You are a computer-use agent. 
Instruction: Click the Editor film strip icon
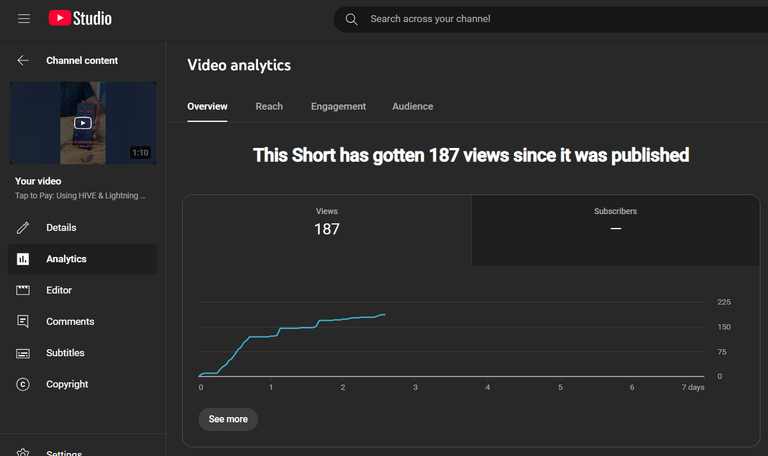(x=23, y=290)
